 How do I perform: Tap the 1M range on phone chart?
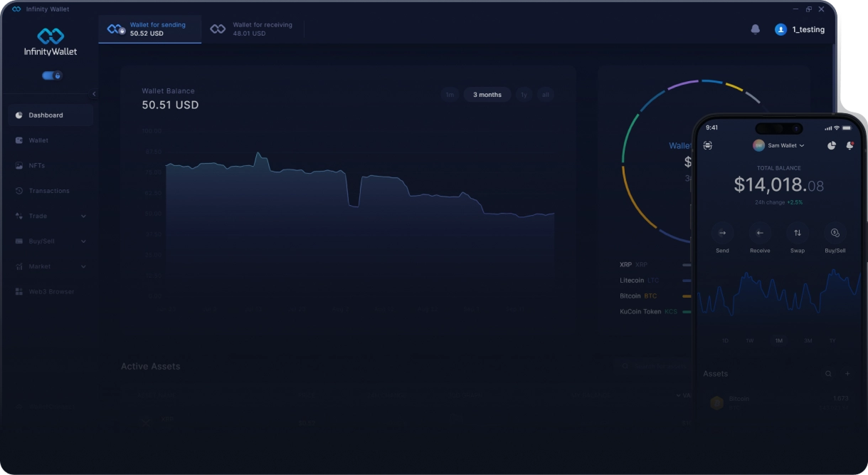779,341
